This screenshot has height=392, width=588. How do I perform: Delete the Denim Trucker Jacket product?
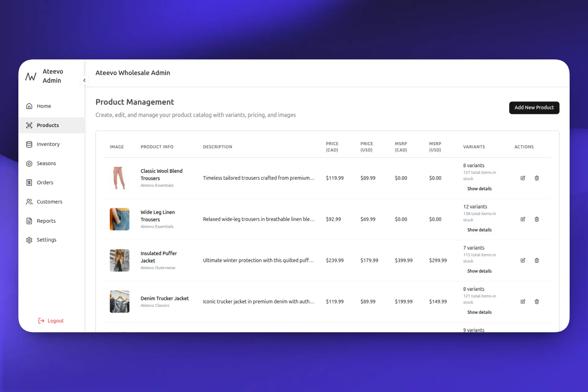537,302
